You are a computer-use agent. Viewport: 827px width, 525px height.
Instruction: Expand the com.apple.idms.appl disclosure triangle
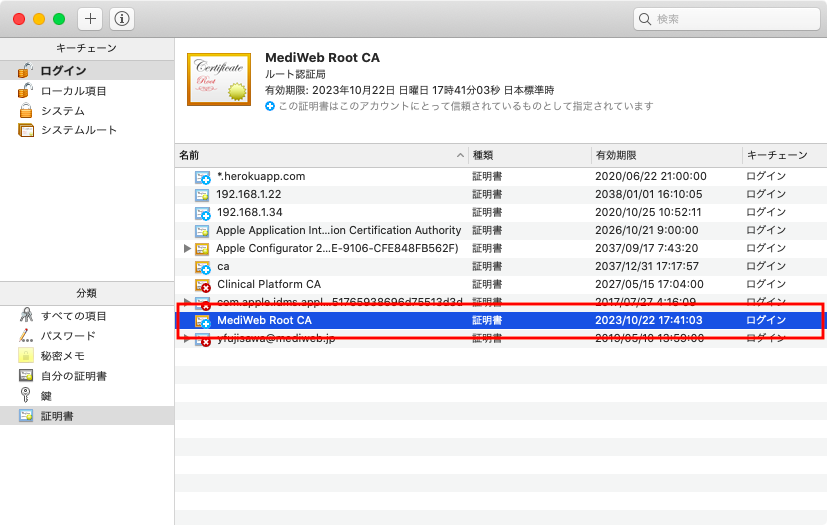pos(187,302)
